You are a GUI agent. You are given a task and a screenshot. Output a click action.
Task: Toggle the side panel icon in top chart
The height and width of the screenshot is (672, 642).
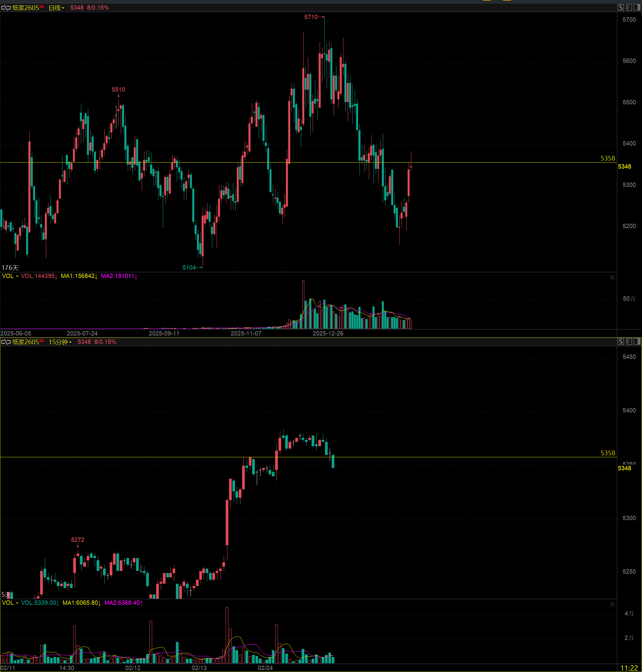coord(637,8)
